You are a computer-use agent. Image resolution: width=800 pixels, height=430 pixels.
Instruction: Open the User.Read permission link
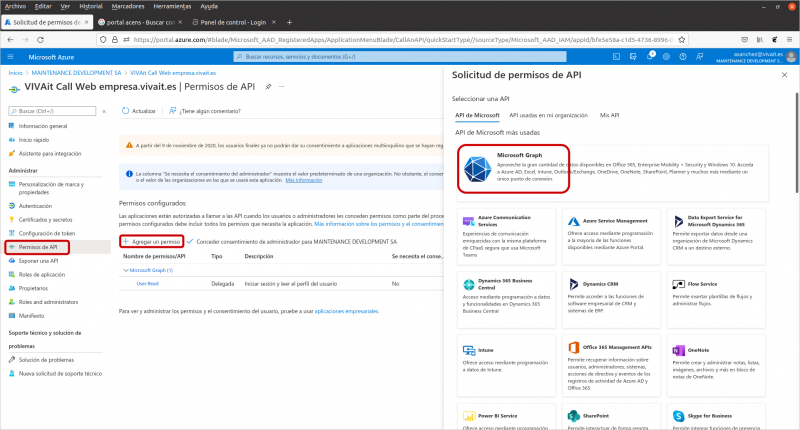click(147, 284)
